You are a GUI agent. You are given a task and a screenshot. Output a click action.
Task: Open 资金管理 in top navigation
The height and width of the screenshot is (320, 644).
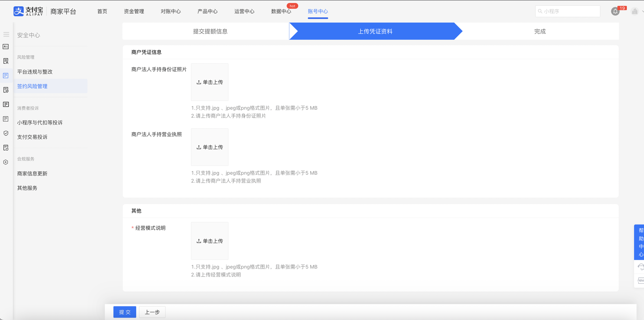click(x=134, y=11)
